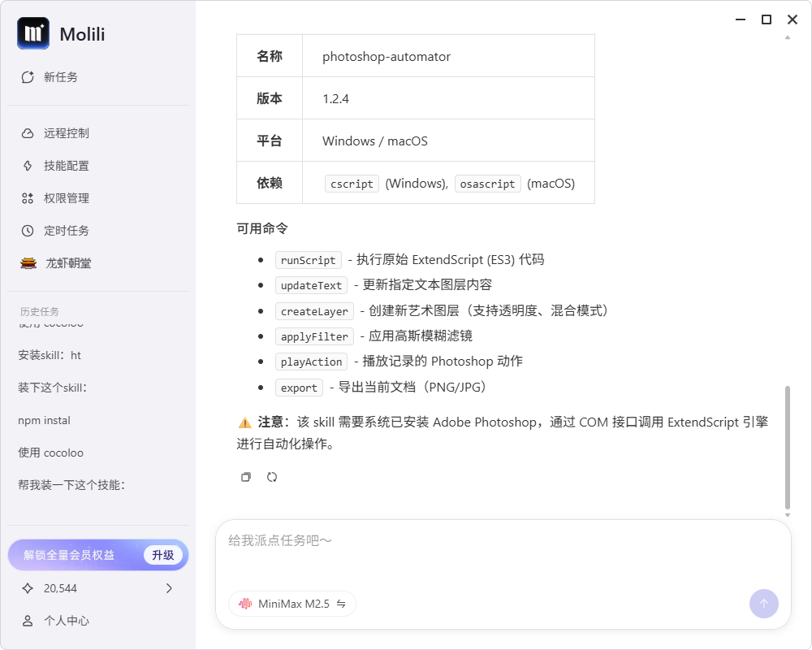This screenshot has width=812, height=650.
Task: Expand the 20,544 credits chevron
Action: click(169, 588)
